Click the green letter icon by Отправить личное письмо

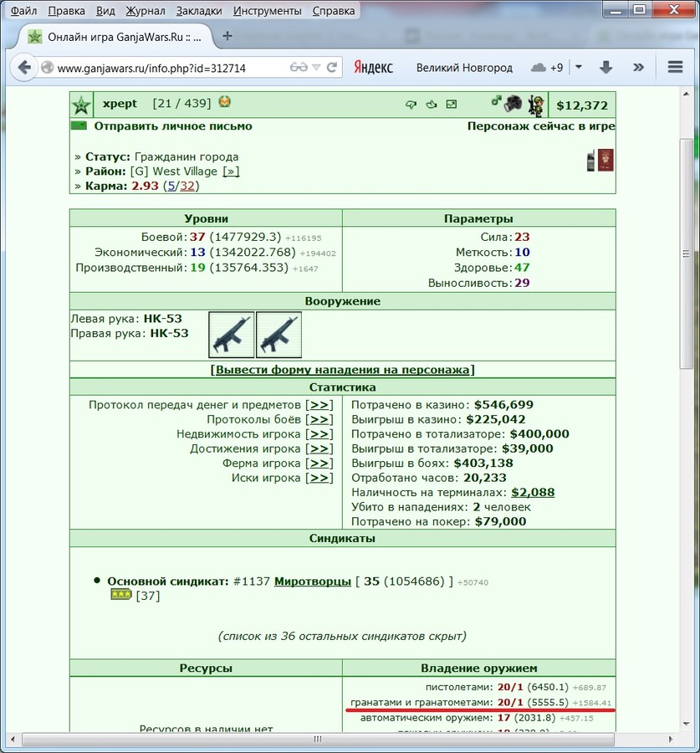79,126
